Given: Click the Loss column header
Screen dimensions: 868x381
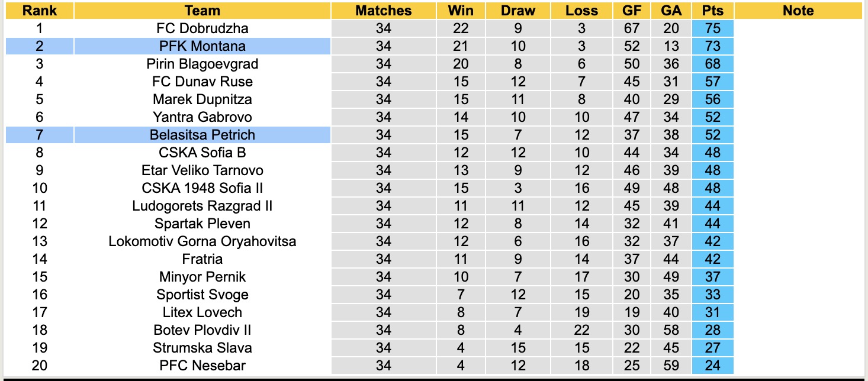Looking at the screenshot, I should 581,11.
